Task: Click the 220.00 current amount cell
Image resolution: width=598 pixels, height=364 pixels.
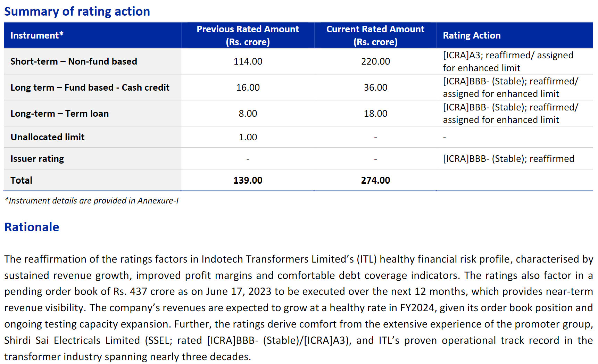Action: (x=375, y=61)
